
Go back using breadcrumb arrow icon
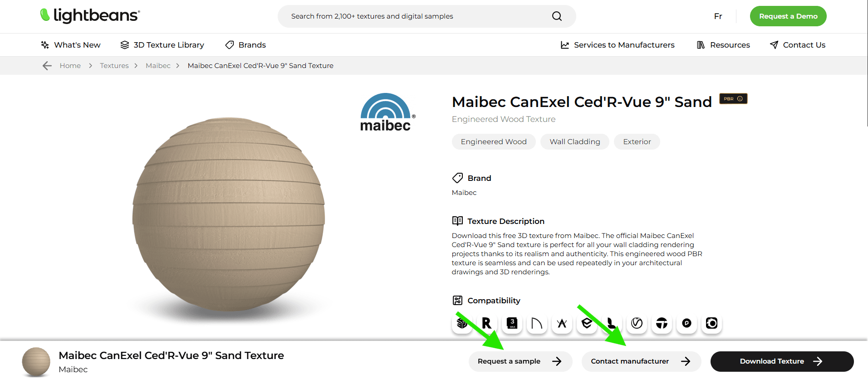(x=47, y=66)
